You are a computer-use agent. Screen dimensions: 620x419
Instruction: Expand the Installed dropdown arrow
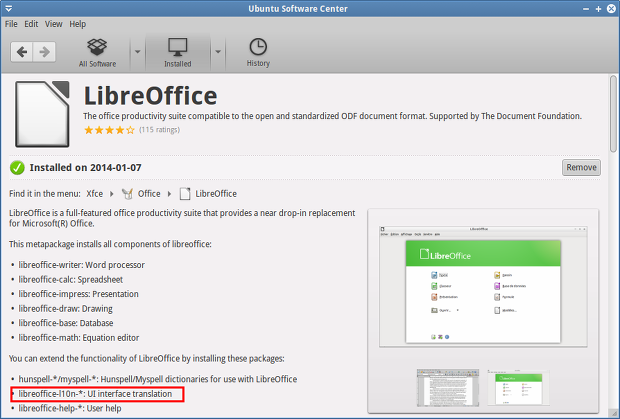[218, 52]
